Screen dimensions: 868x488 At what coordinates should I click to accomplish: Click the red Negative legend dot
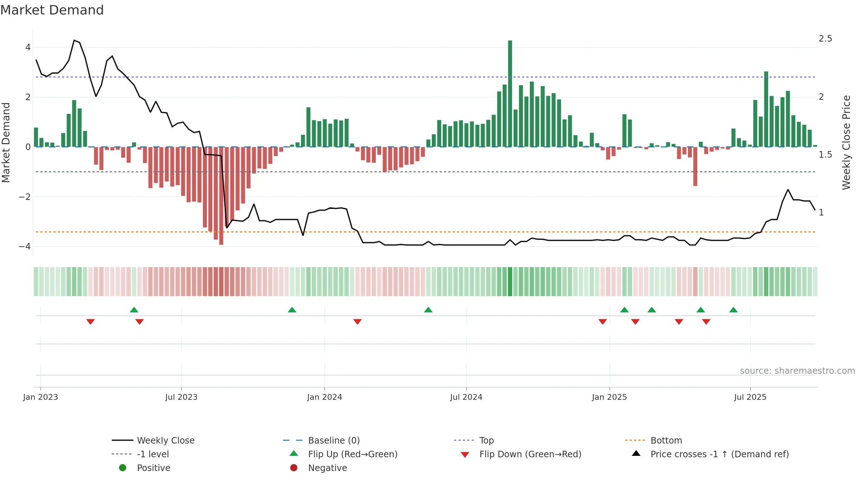tap(294, 468)
